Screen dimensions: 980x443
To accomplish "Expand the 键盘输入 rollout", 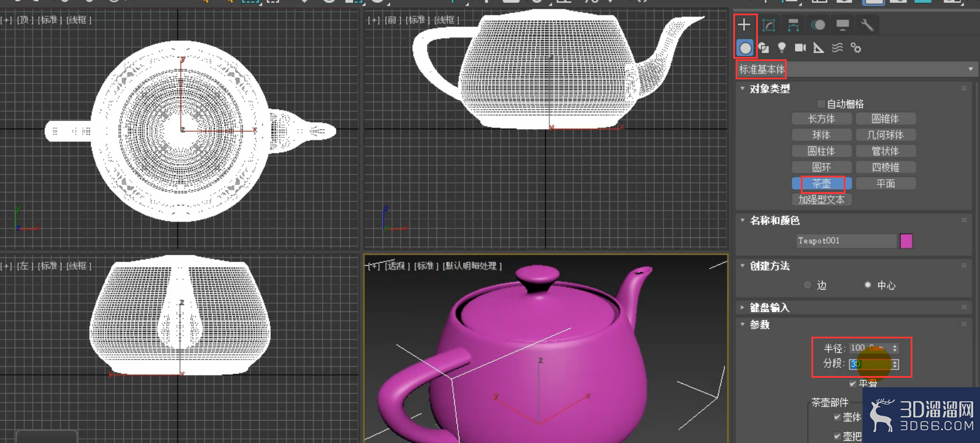I will tap(743, 307).
